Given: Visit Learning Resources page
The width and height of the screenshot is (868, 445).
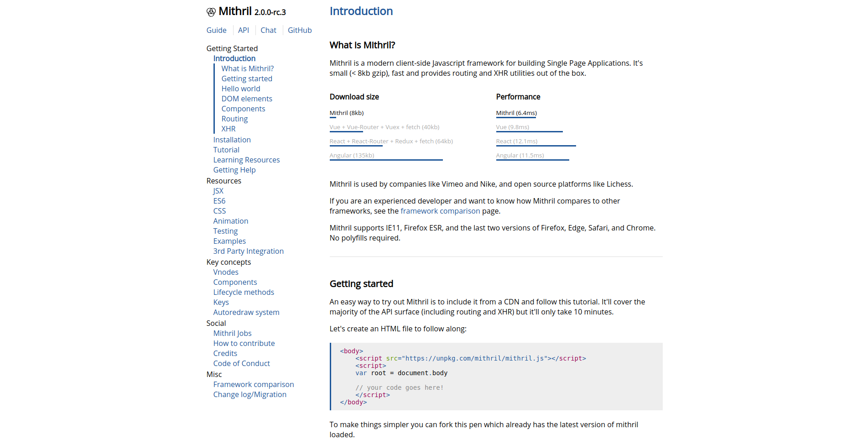Looking at the screenshot, I should click(x=246, y=160).
